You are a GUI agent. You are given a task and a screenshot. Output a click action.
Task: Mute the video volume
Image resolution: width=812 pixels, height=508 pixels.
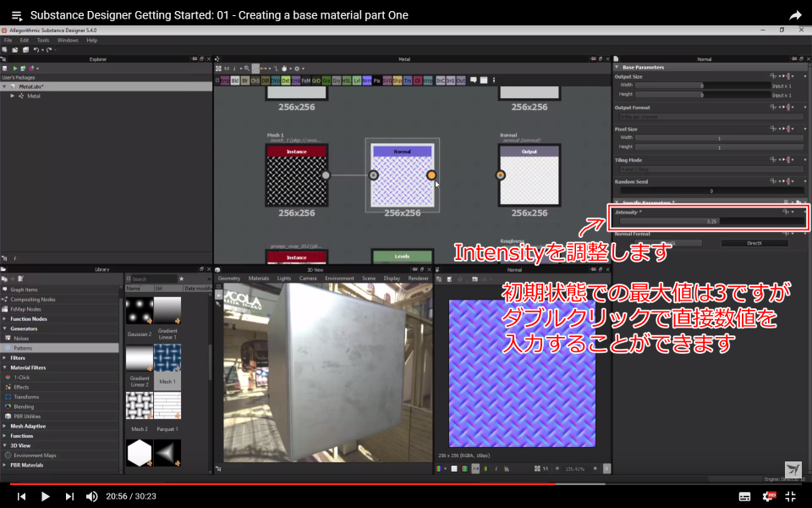(91, 496)
